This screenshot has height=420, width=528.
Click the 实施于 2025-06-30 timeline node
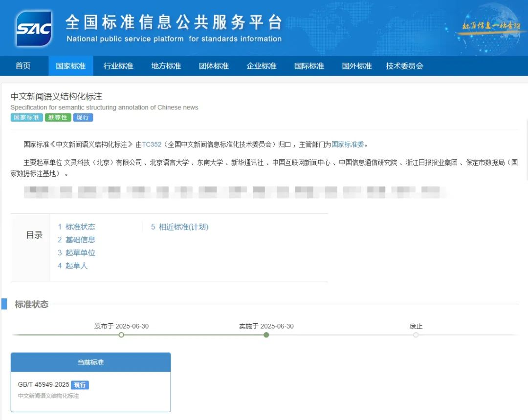(266, 335)
